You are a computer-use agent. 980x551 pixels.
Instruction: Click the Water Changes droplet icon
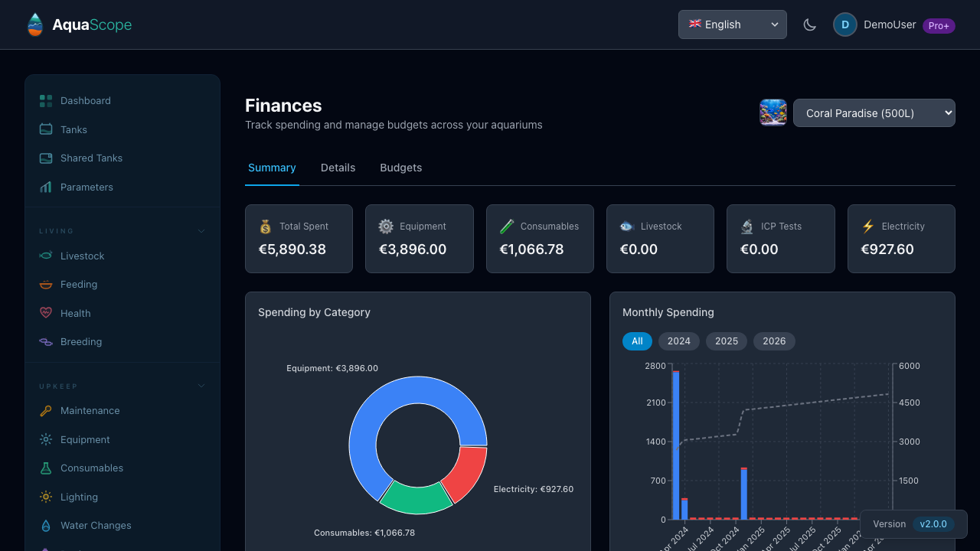(45, 526)
